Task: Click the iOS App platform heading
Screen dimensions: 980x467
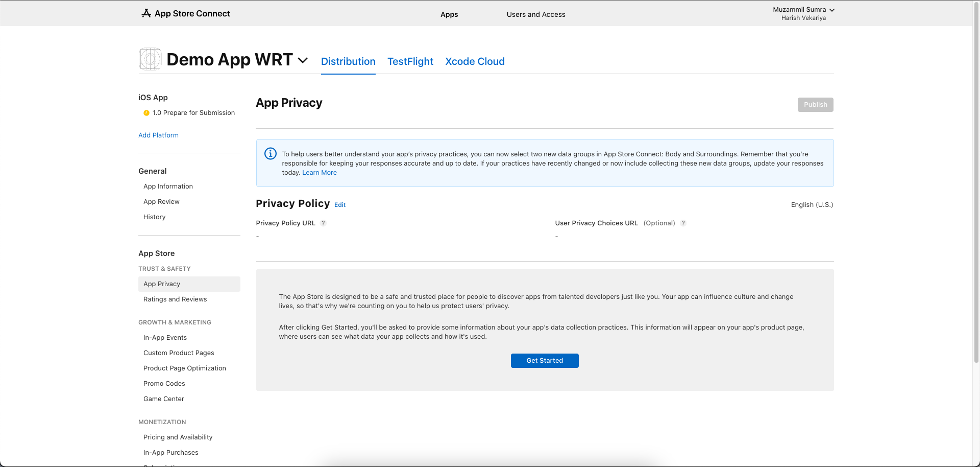Action: pyautogui.click(x=153, y=98)
